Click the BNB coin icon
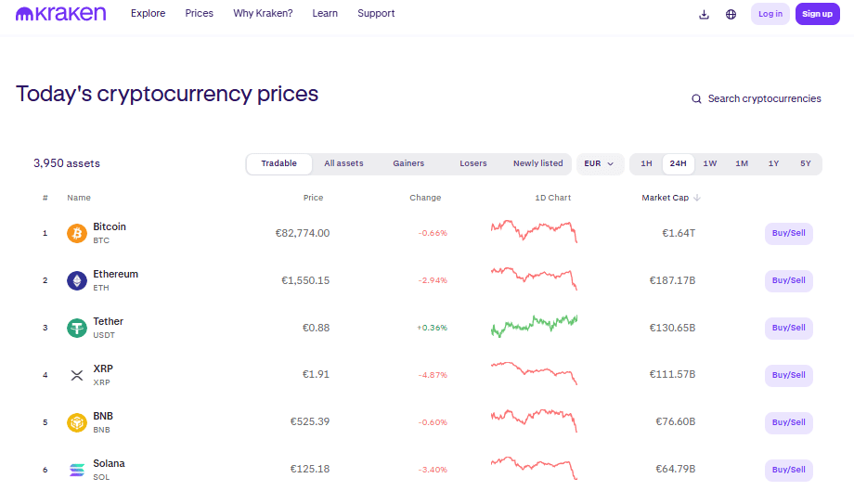Image resolution: width=854 pixels, height=504 pixels. pos(77,422)
